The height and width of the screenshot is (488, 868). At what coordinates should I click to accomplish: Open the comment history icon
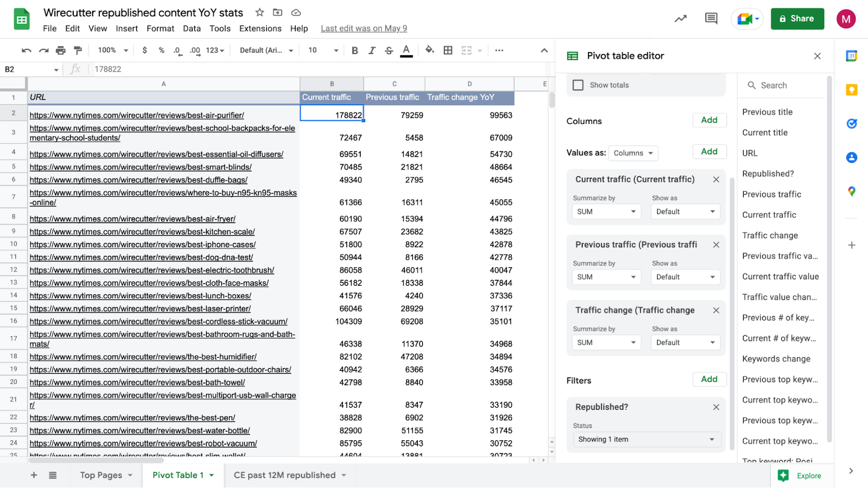pyautogui.click(x=711, y=19)
